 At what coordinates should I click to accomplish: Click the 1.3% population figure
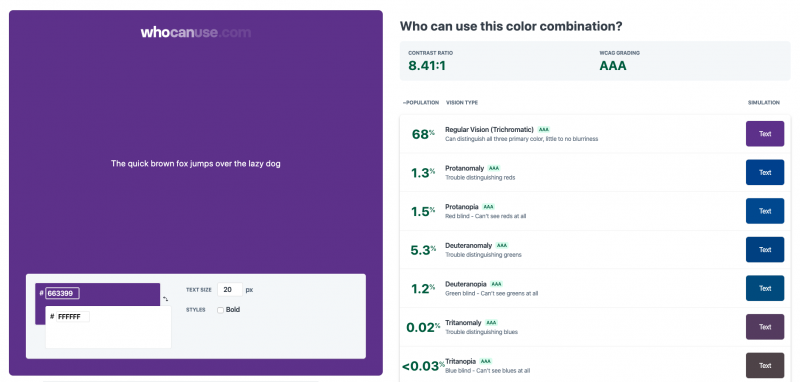[423, 173]
